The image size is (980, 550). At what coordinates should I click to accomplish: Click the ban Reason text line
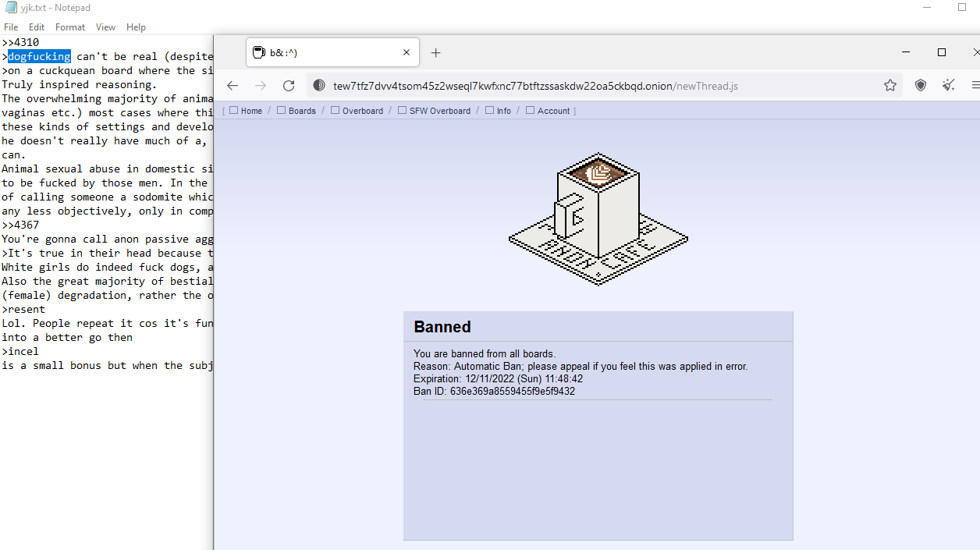[581, 367]
